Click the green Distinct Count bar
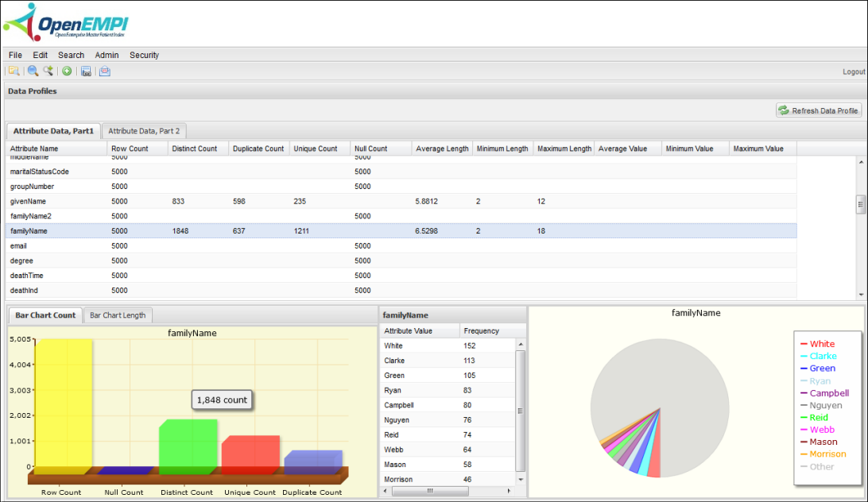 pyautogui.click(x=188, y=446)
